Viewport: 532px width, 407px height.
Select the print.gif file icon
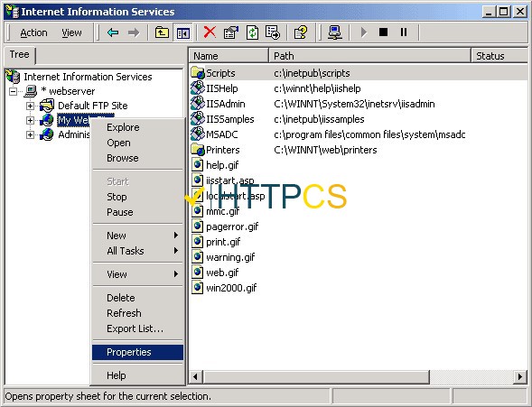coord(198,242)
